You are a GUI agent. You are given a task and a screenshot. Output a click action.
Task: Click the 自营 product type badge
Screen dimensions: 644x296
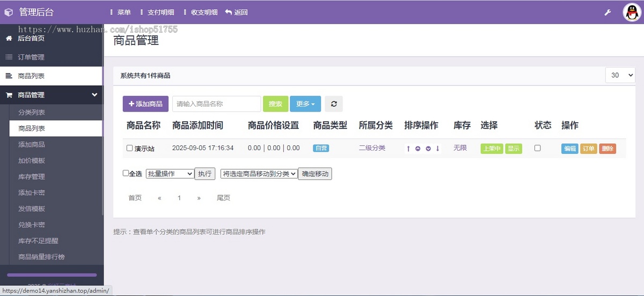point(321,148)
